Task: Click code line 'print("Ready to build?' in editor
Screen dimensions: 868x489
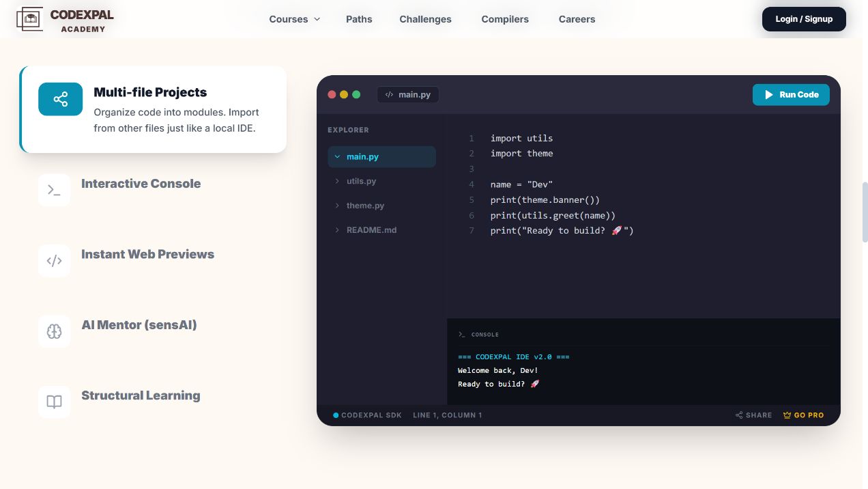Action: coord(562,231)
